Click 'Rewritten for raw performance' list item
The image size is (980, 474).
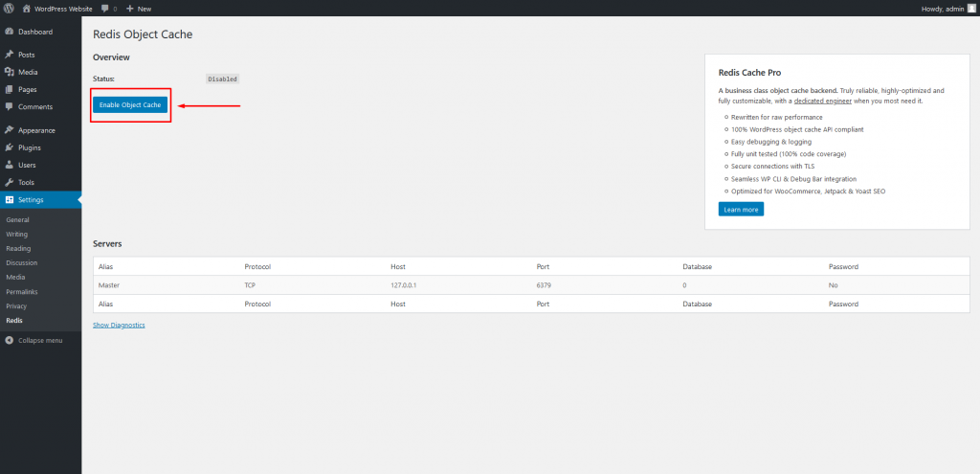pos(777,118)
